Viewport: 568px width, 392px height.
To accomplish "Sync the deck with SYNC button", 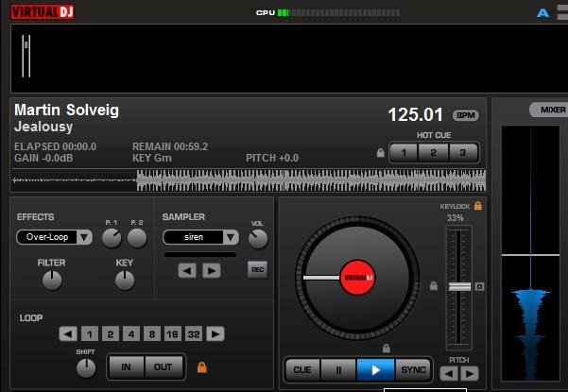I will point(412,369).
